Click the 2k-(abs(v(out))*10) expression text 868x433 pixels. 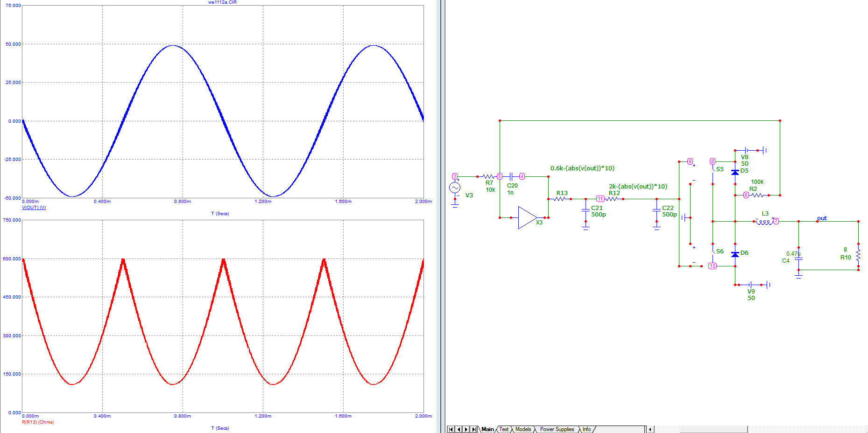point(638,186)
